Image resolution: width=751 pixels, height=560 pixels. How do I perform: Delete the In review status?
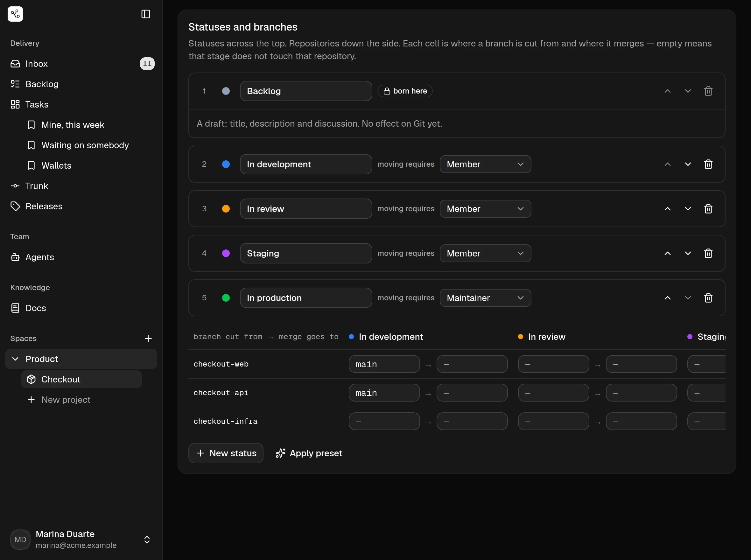[x=708, y=209]
